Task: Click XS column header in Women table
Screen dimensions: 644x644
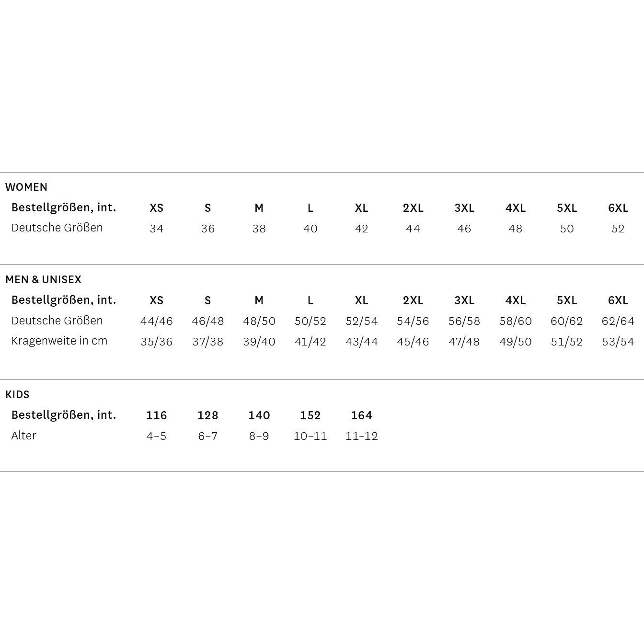Action: (157, 208)
